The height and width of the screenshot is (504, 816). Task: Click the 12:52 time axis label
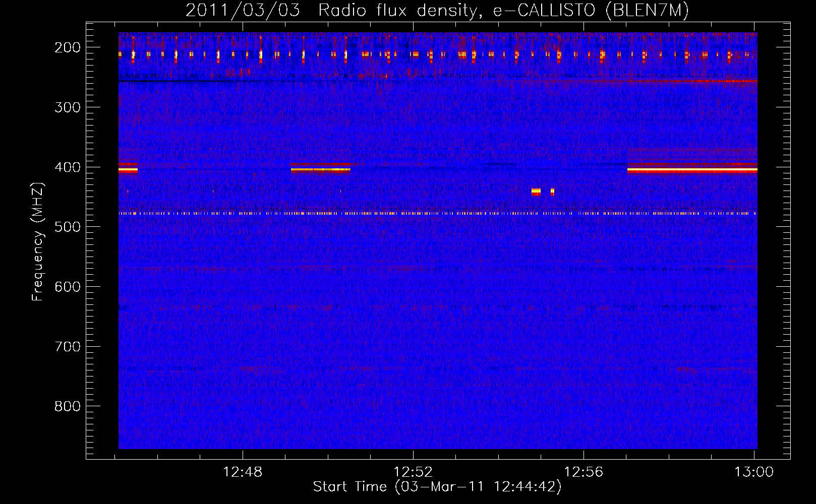(x=413, y=472)
